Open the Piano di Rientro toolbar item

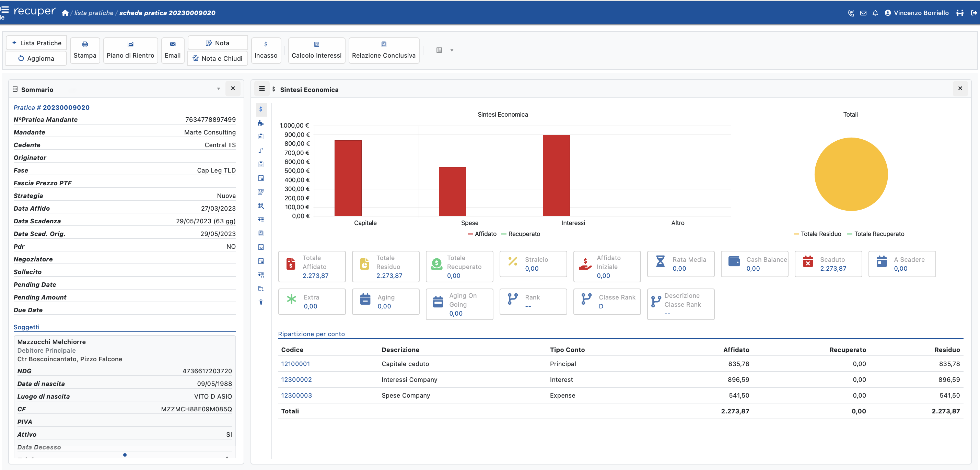(130, 50)
